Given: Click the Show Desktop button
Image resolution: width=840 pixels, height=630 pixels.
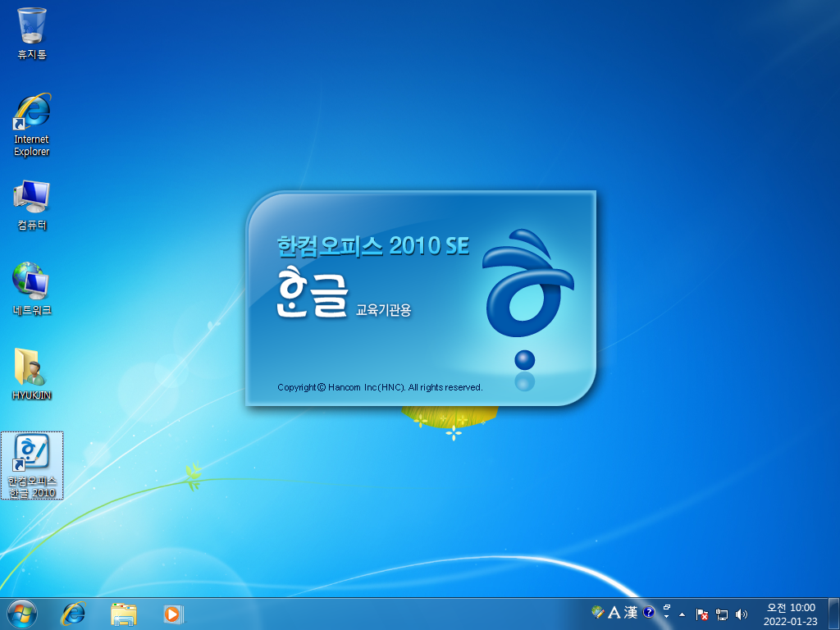Looking at the screenshot, I should [834, 614].
